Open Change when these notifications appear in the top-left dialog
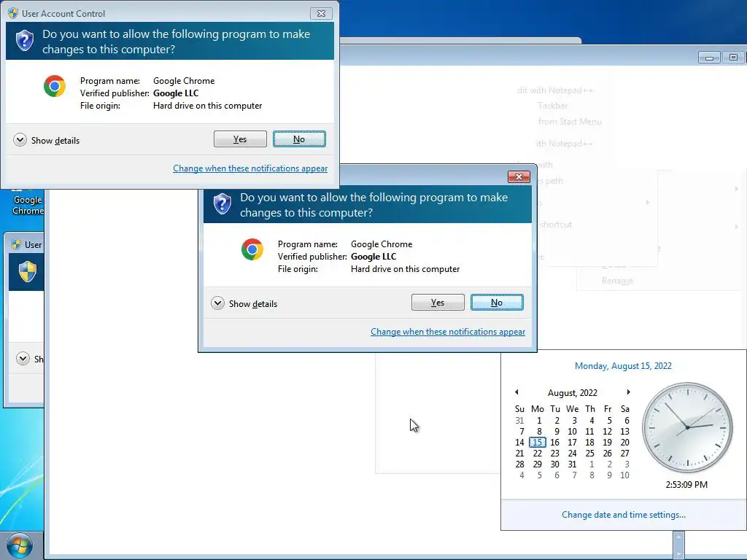This screenshot has height=560, width=747. pyautogui.click(x=250, y=168)
